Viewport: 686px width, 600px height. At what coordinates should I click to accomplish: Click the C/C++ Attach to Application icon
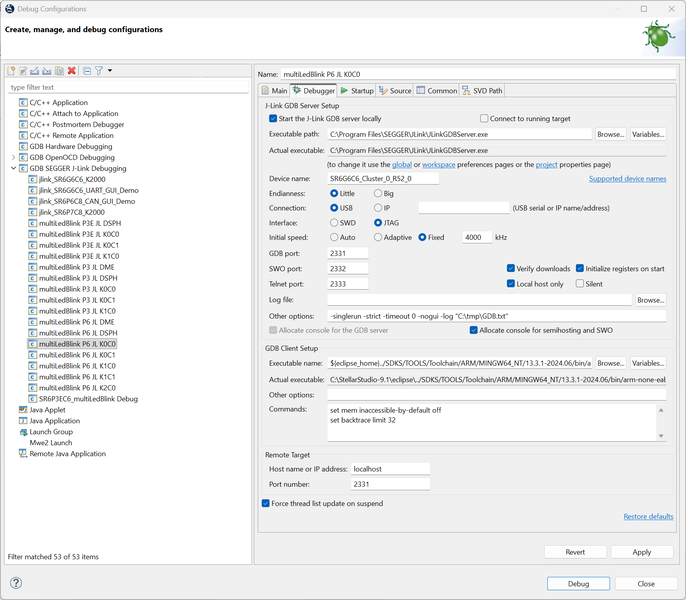[x=23, y=113]
